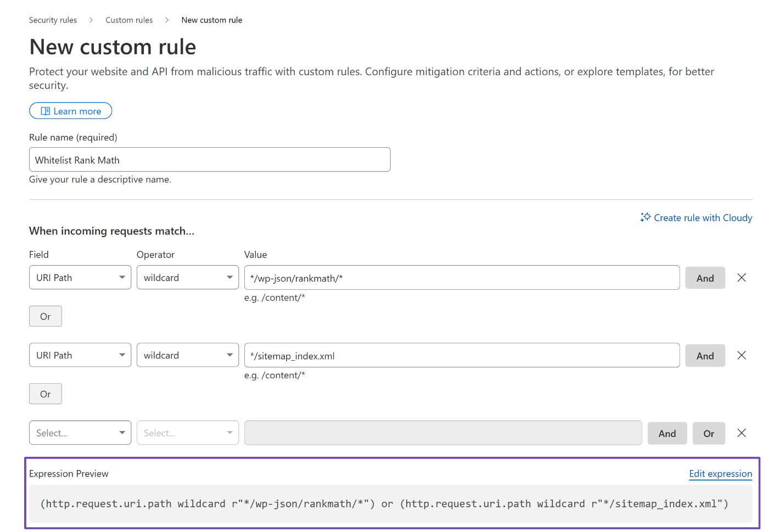The height and width of the screenshot is (532, 768).
Task: Click the 'Rule name (required)' label
Action: point(73,138)
